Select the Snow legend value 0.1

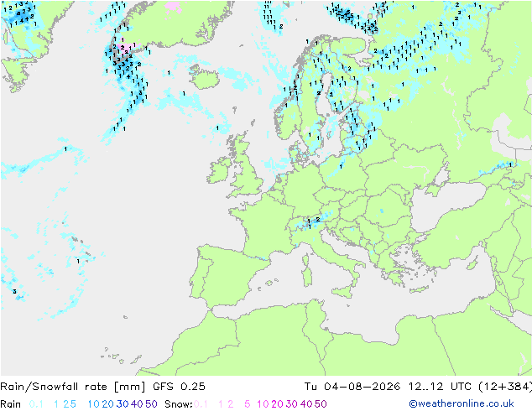coord(201,404)
